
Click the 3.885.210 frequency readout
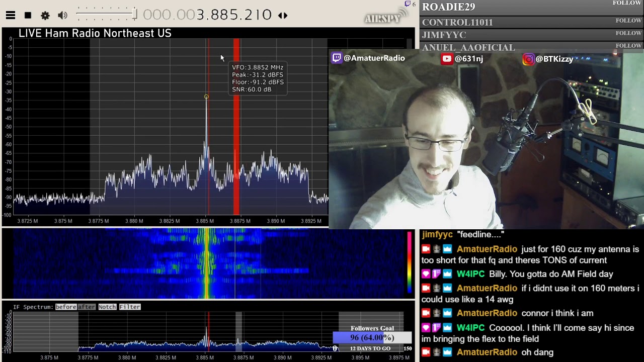click(x=234, y=15)
